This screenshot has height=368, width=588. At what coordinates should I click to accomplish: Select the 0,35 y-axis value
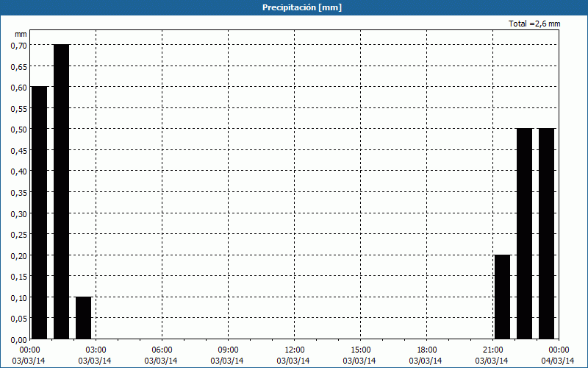coord(19,193)
